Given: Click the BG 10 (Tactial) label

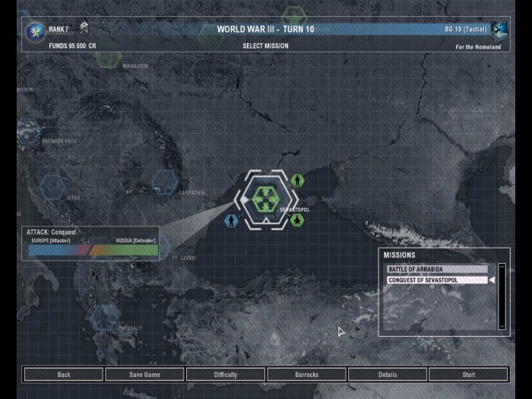Looking at the screenshot, I should point(466,29).
